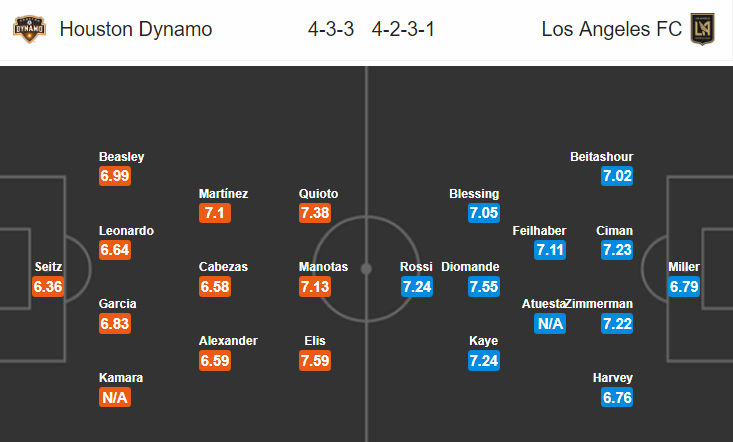Select goalkeeper Miller's 6.79 rating
733x442 pixels.
(684, 286)
